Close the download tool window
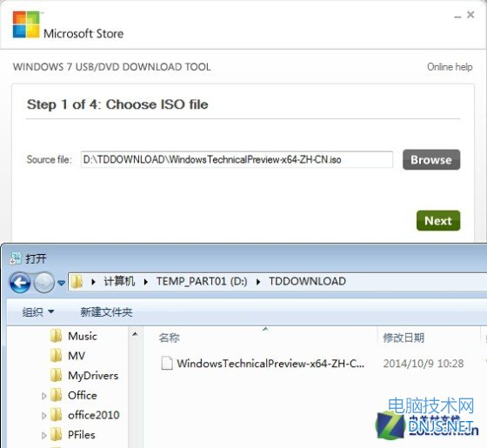 tap(470, 15)
